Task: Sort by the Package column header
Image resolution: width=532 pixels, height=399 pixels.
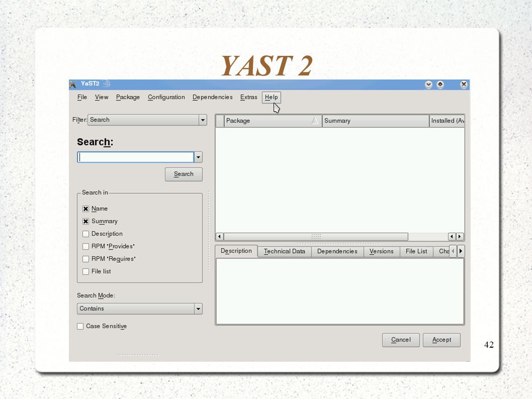Action: (x=273, y=121)
